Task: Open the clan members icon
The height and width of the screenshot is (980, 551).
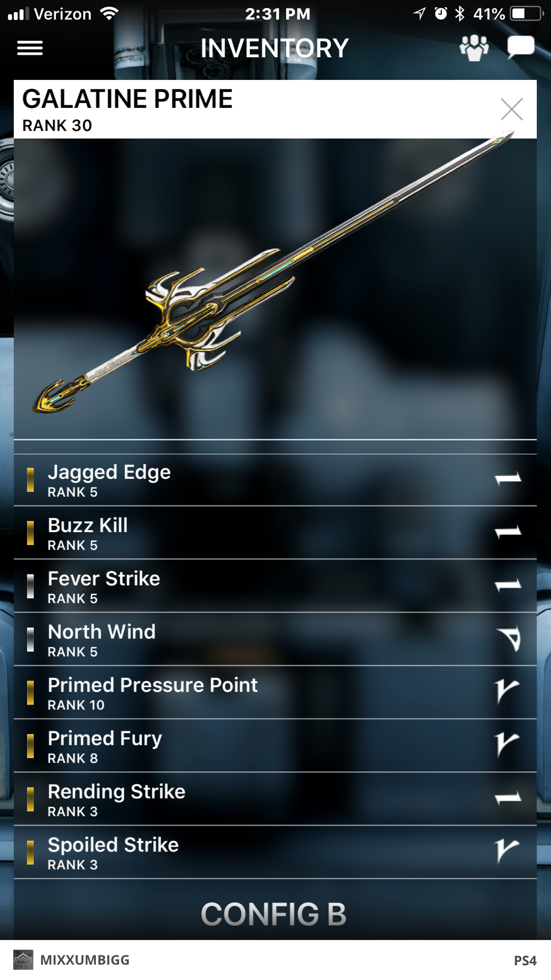Action: click(474, 48)
